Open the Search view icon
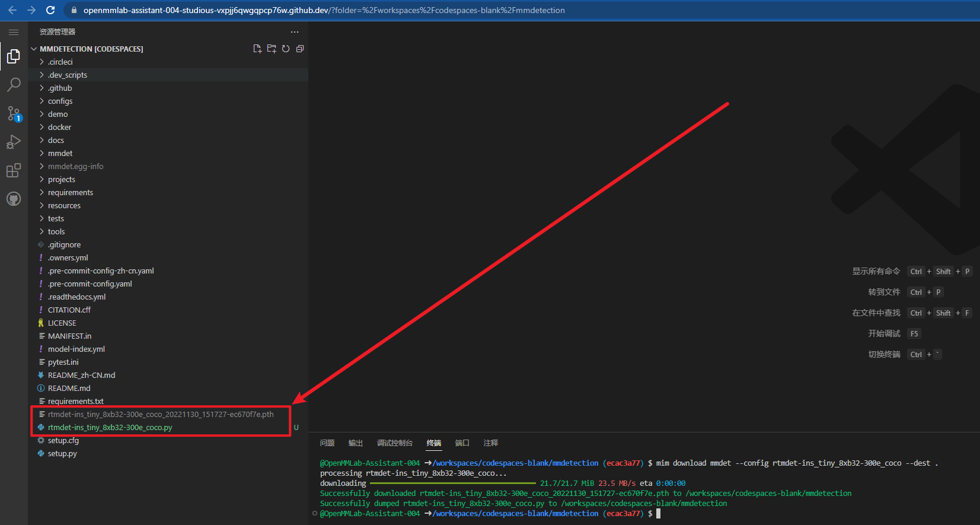 (14, 85)
